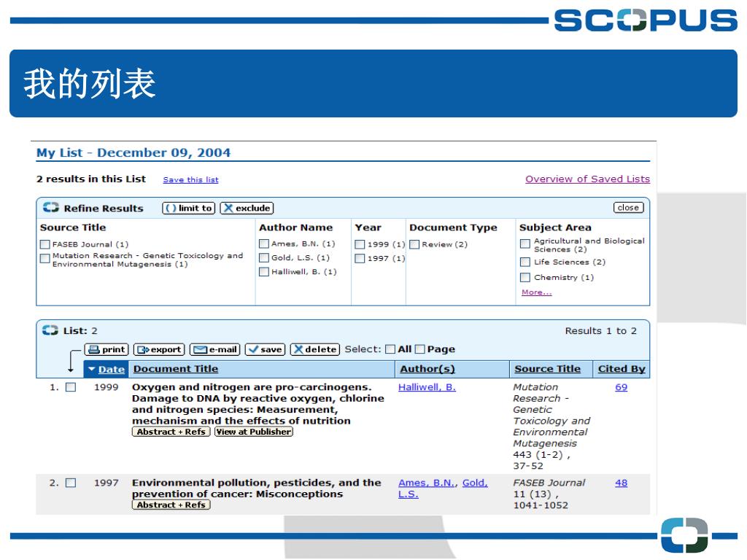Expand more subject areas via More link
Image resolution: width=747 pixels, height=560 pixels.
click(x=536, y=292)
